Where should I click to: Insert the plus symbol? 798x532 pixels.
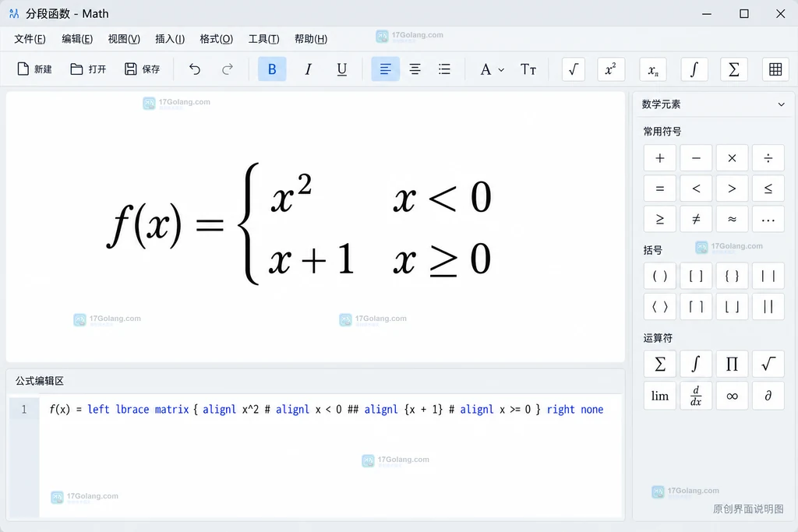[x=660, y=158]
